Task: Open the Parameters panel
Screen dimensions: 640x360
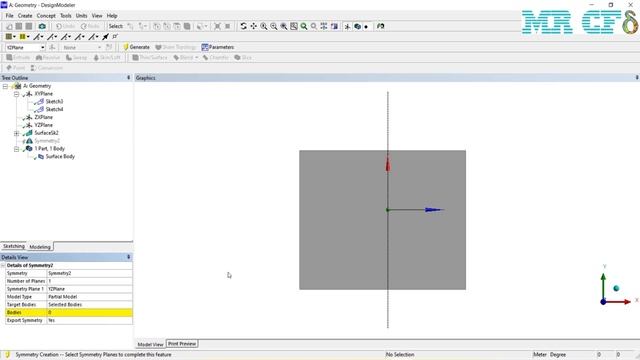Action: [218, 47]
